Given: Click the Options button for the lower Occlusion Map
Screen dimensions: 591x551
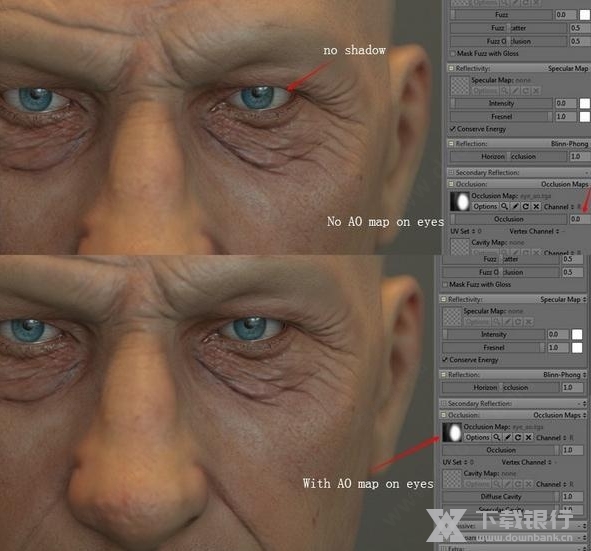Looking at the screenshot, I should coord(478,437).
